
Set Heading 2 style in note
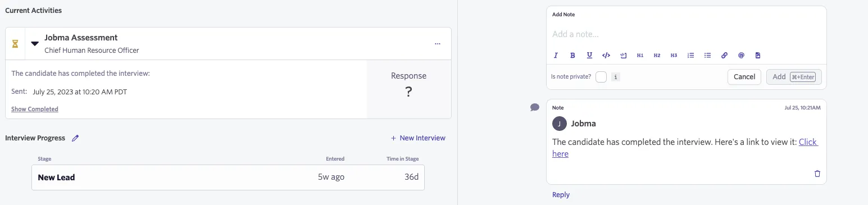pyautogui.click(x=657, y=56)
